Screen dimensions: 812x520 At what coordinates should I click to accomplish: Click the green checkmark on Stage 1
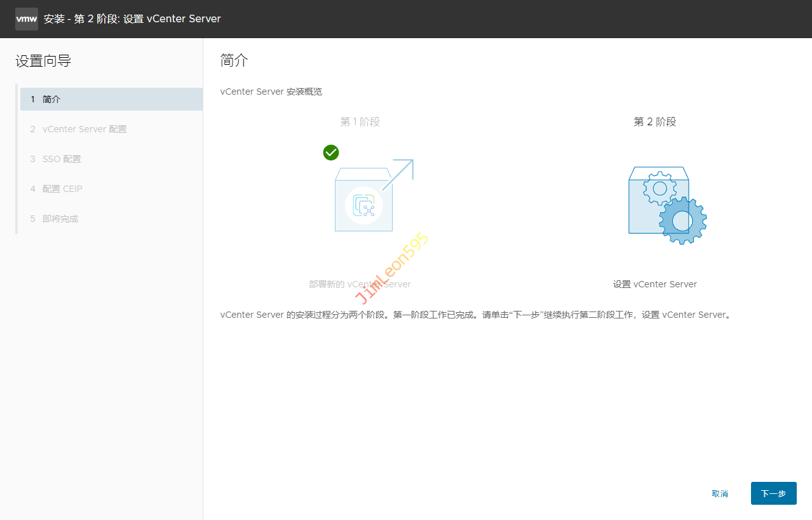point(331,153)
